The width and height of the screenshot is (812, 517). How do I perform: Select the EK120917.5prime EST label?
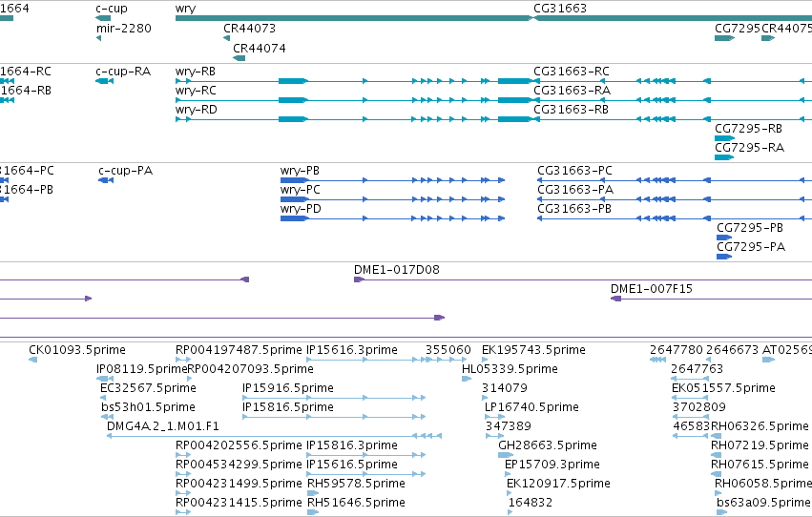click(559, 484)
